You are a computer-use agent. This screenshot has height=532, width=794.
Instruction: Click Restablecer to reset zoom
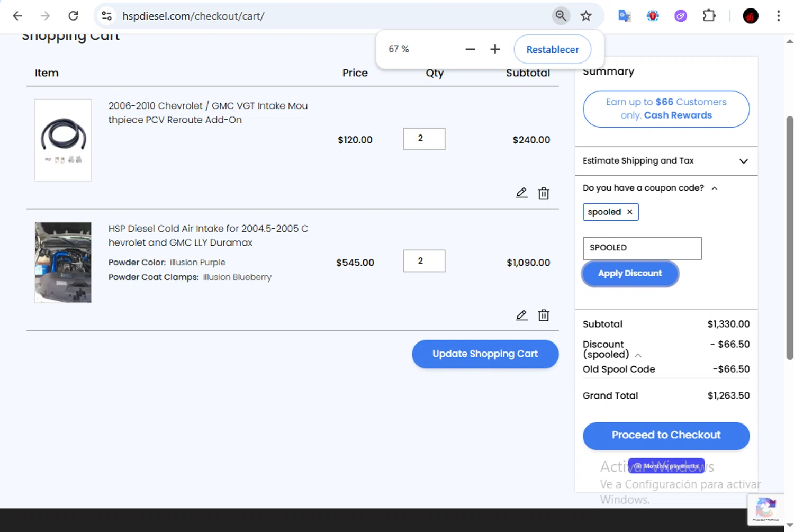coord(552,49)
